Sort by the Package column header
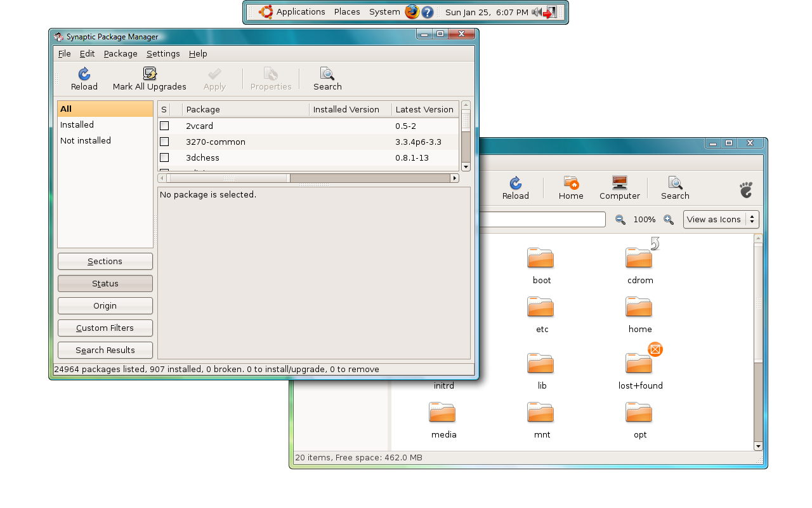The image size is (812, 508). tap(246, 109)
